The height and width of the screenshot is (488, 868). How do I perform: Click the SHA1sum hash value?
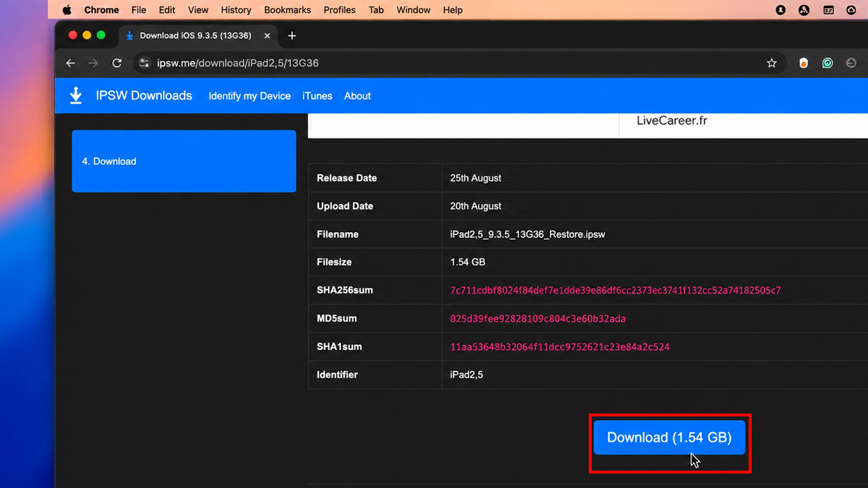560,347
